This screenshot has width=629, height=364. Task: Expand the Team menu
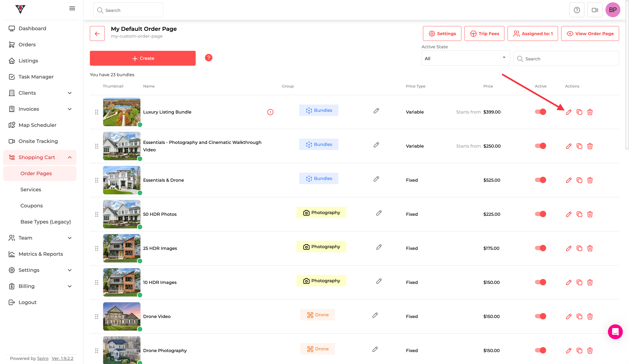click(x=40, y=238)
